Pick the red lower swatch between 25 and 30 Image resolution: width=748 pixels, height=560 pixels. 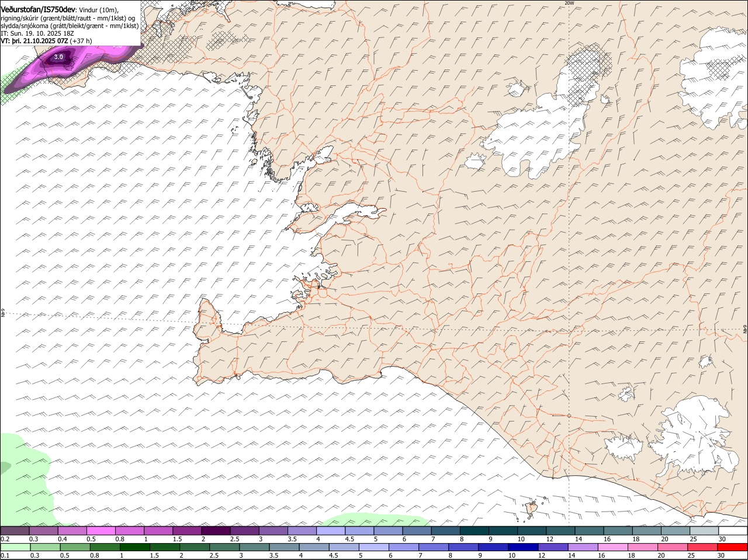tap(702, 547)
